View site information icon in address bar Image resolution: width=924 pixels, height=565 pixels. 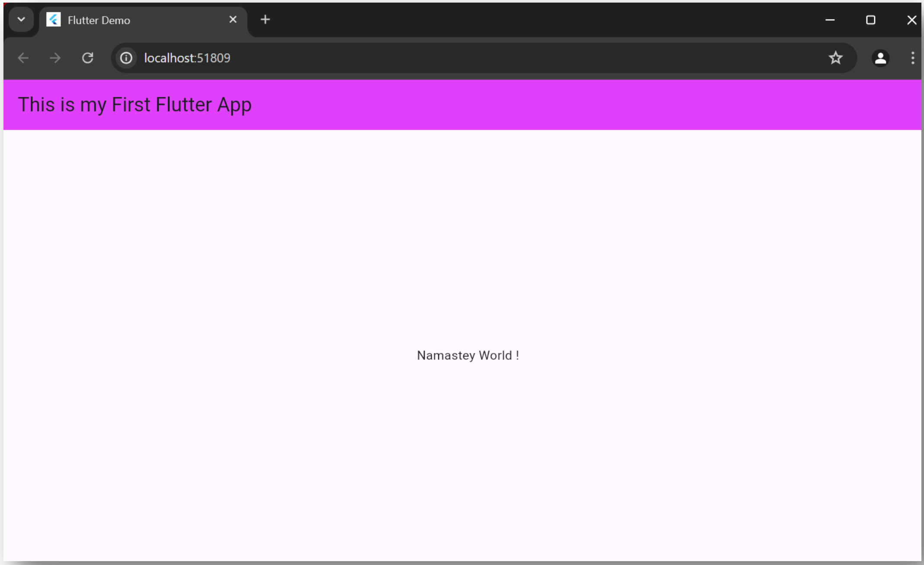click(x=126, y=58)
